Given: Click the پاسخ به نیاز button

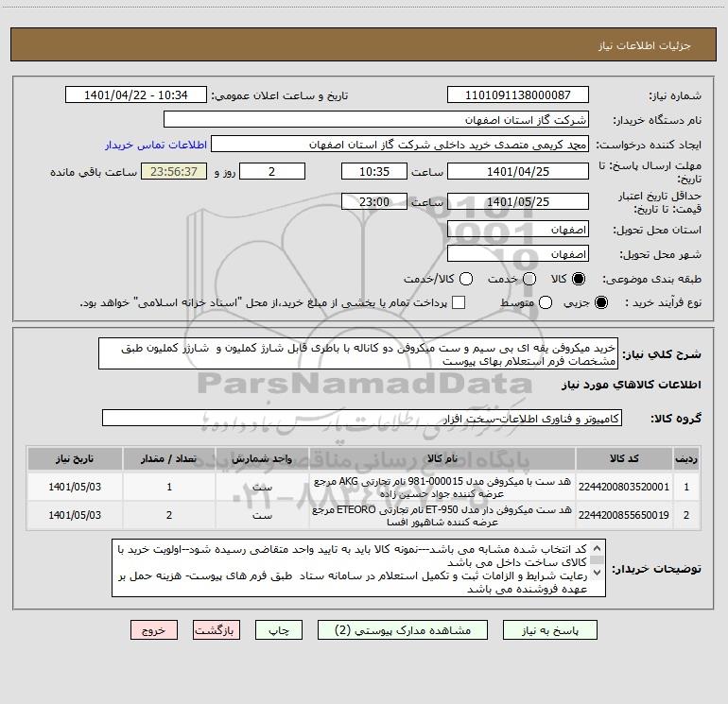Looking at the screenshot, I should pos(549,630).
